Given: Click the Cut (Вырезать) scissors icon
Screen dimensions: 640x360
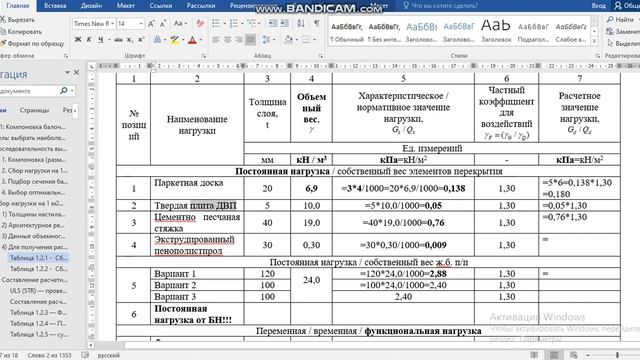Looking at the screenshot, I should [x=3, y=20].
